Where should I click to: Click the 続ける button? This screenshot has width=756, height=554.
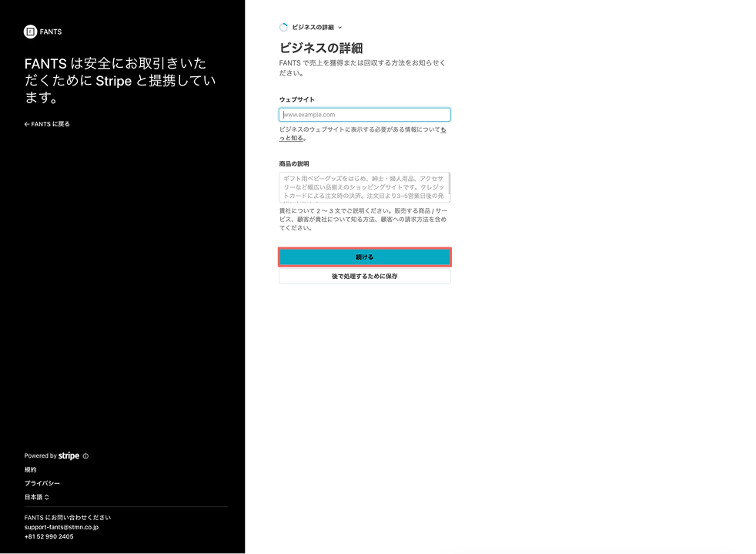(364, 257)
